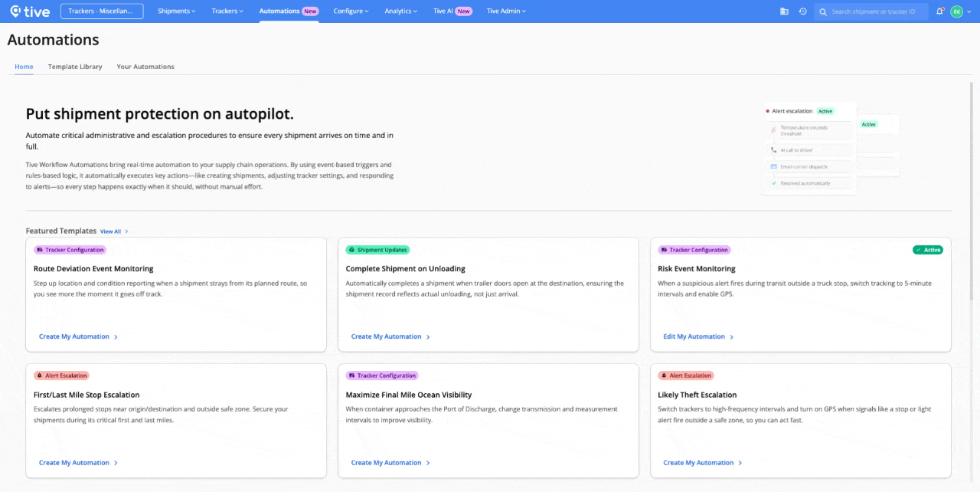
Task: Switch to the Template Library tab
Action: pos(75,67)
